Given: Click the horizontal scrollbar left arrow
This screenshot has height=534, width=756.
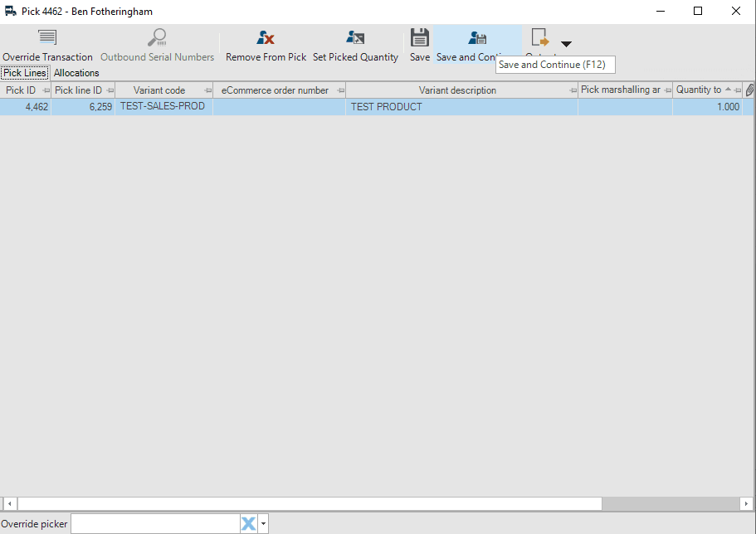Looking at the screenshot, I should click(10, 503).
